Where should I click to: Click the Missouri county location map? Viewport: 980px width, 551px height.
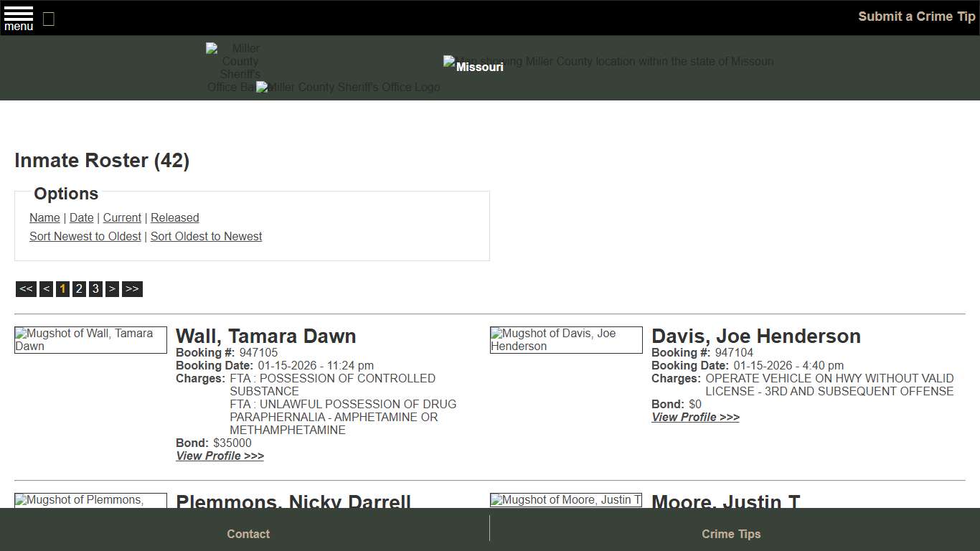(x=608, y=61)
